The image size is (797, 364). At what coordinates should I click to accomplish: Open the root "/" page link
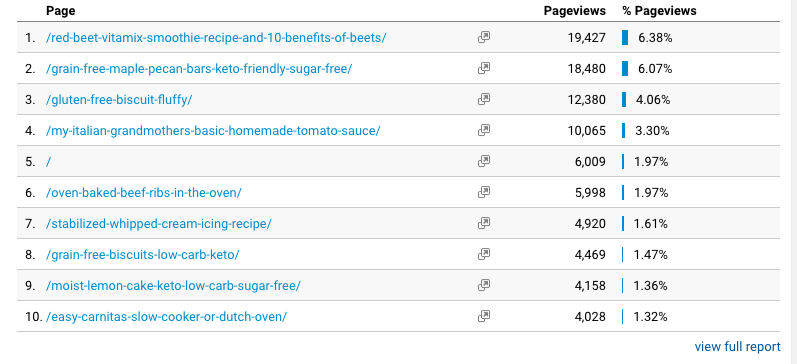click(x=48, y=162)
